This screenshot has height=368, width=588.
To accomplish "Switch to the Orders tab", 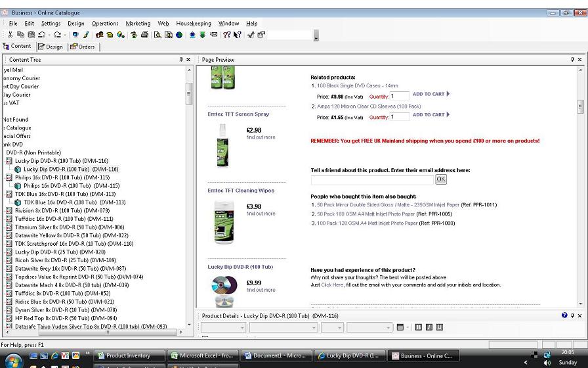I will point(83,47).
